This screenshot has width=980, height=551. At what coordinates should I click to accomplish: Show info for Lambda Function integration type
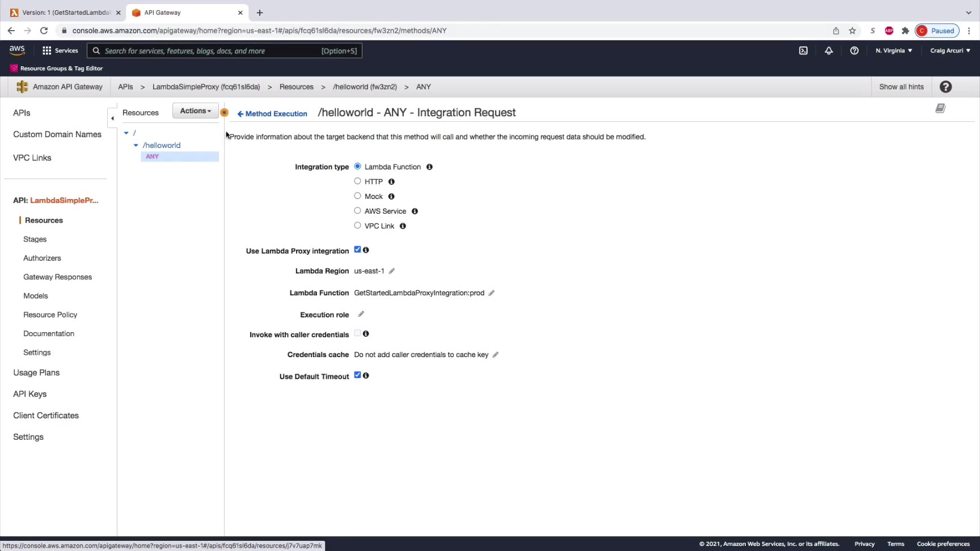tap(429, 167)
